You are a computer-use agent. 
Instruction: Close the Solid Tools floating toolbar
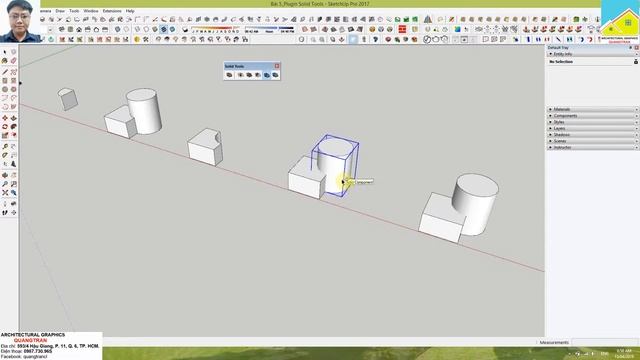click(277, 66)
